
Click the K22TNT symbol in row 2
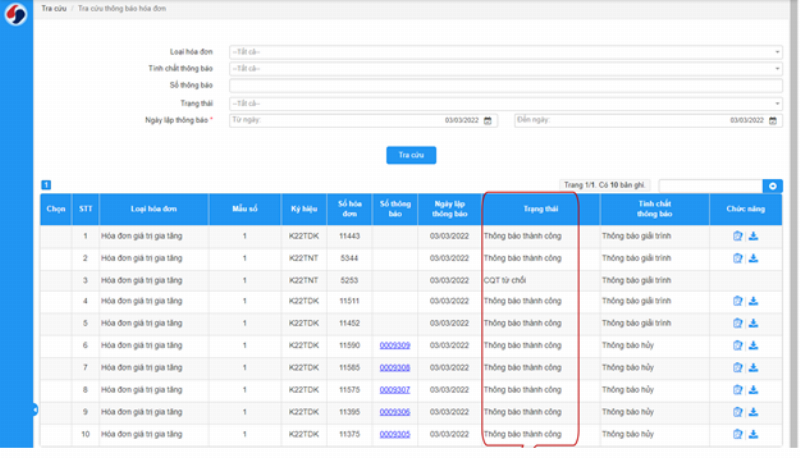pos(304,258)
